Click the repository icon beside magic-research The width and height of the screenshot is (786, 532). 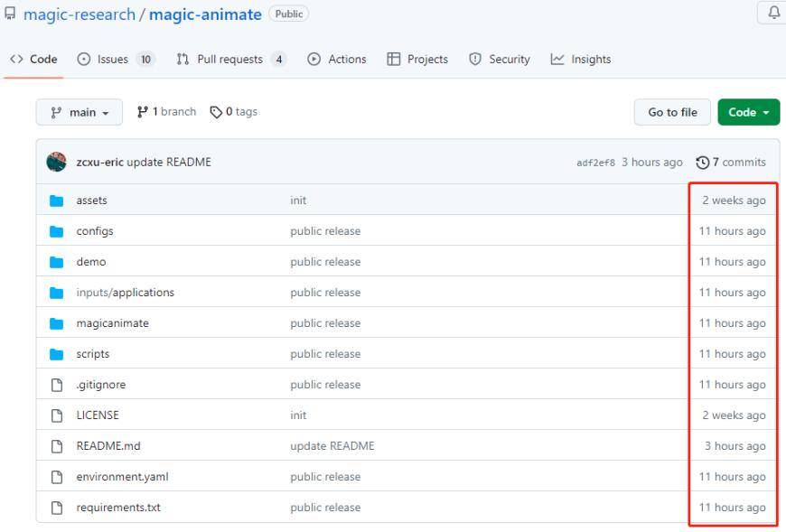pos(10,14)
